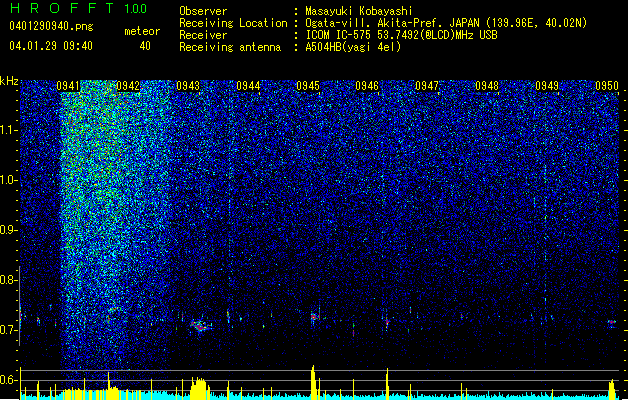Click the 0.9 kHz axis label
Screen dimensions: 629x400
[8, 230]
